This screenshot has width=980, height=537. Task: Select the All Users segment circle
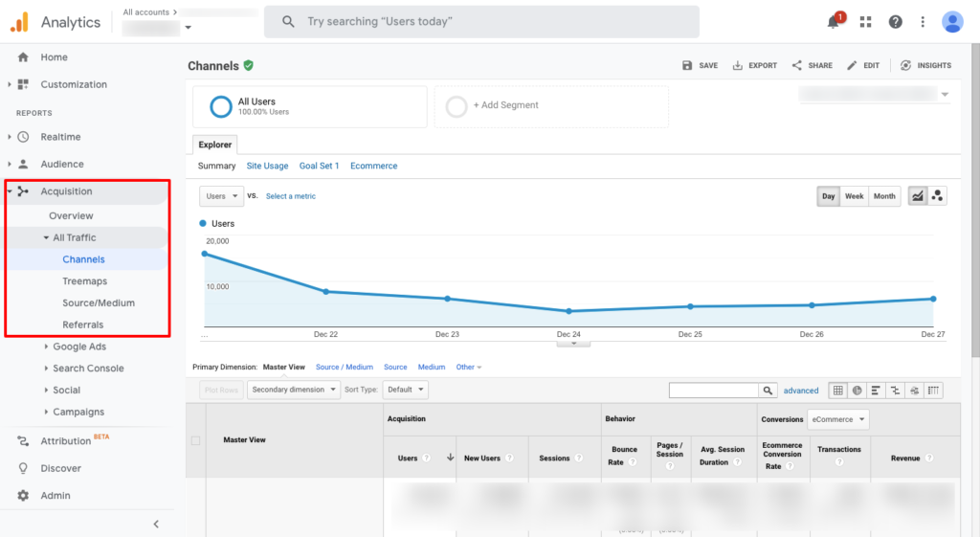pyautogui.click(x=221, y=106)
